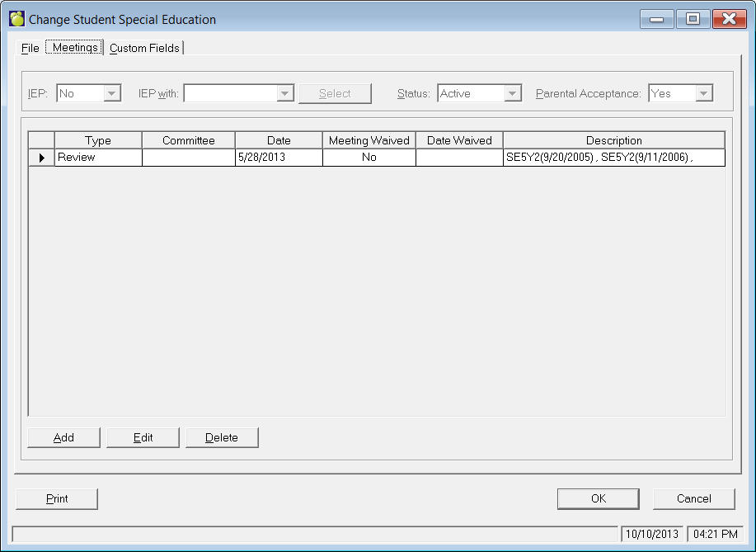Select the Meetings tab

[x=75, y=48]
